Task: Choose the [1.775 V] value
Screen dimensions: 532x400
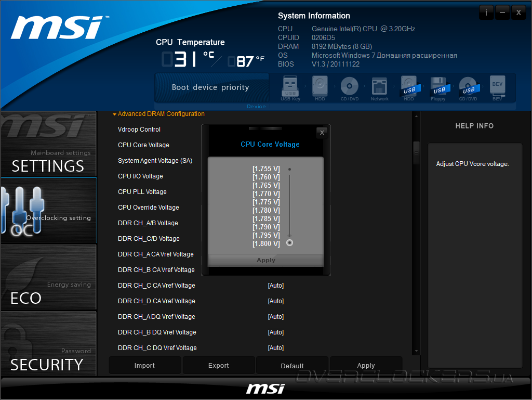Action: pyautogui.click(x=266, y=202)
